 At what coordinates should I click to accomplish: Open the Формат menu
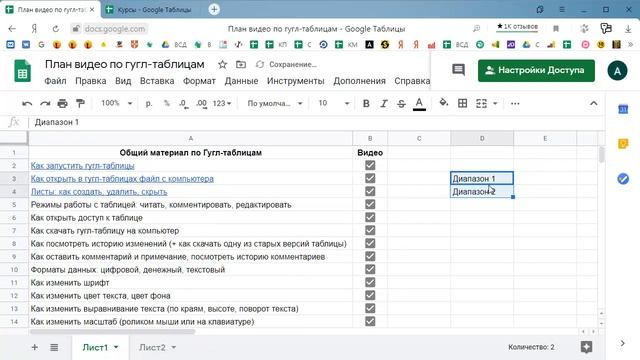[199, 81]
